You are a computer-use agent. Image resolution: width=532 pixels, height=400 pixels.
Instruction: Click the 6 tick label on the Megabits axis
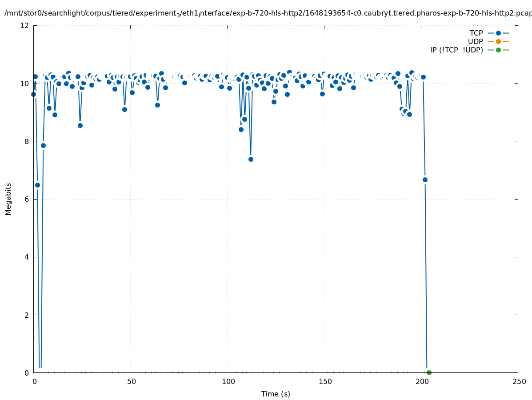[27, 199]
